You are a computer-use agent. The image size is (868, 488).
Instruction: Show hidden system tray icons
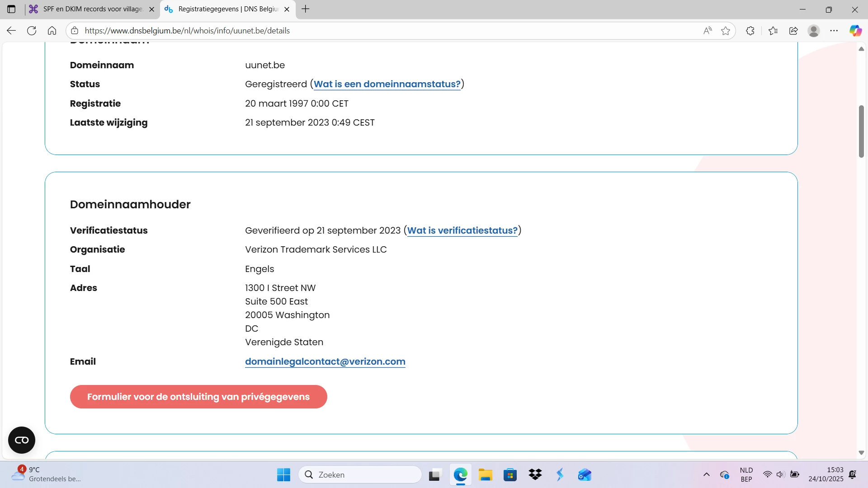706,474
